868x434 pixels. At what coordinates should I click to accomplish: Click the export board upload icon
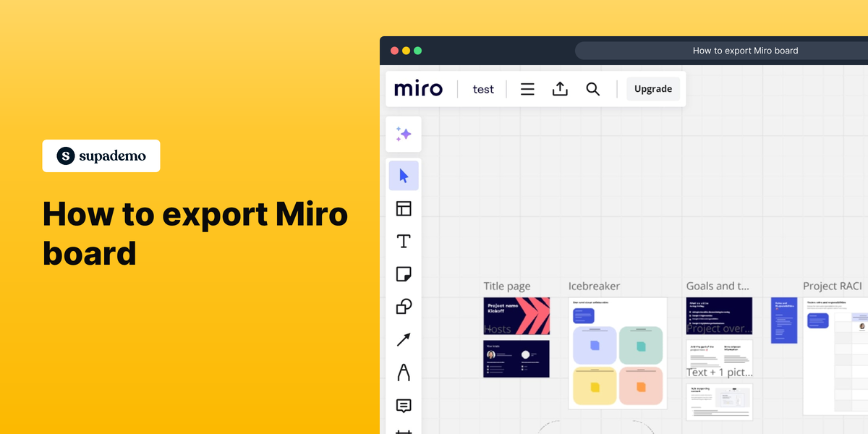[560, 89]
